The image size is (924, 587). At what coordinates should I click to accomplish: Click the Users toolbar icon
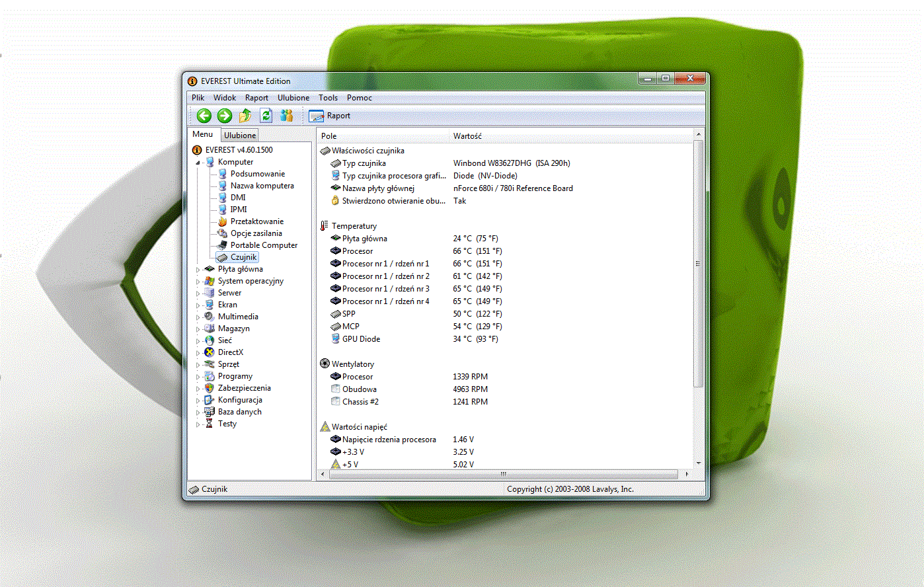(x=286, y=116)
